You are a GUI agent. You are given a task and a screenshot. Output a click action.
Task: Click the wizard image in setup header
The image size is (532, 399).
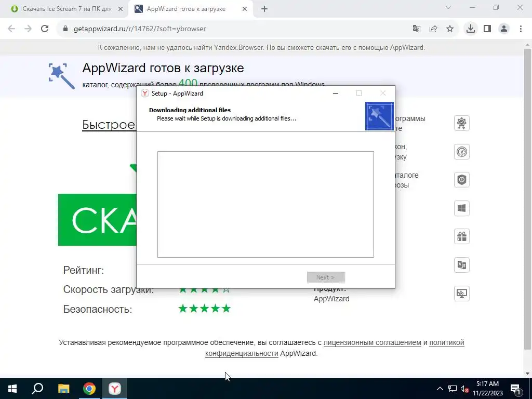379,116
